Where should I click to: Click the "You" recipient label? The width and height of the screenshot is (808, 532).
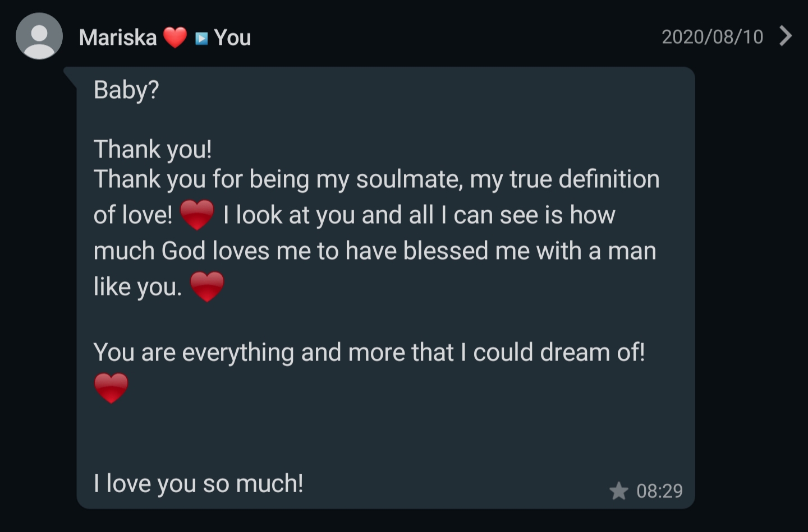[x=232, y=38]
